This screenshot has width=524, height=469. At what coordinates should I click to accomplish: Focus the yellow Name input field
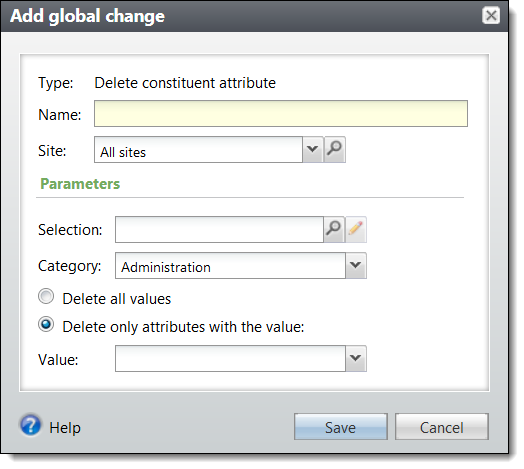click(x=281, y=114)
